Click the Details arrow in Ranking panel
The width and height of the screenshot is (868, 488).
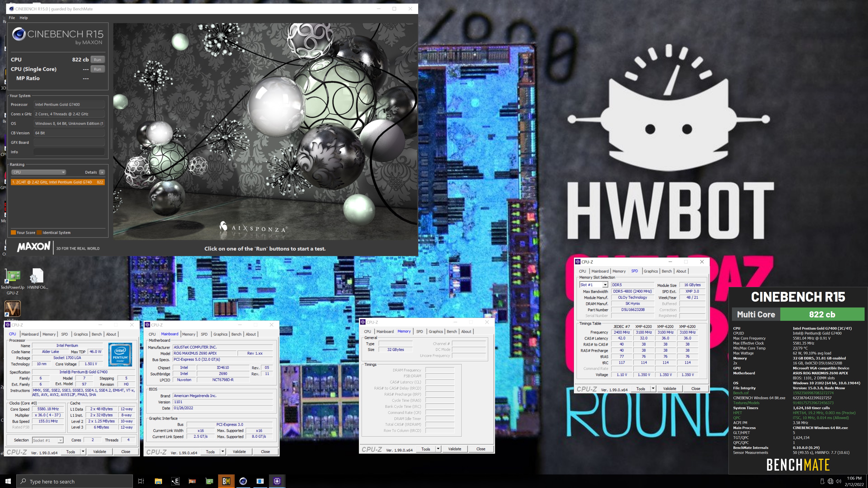coord(102,172)
